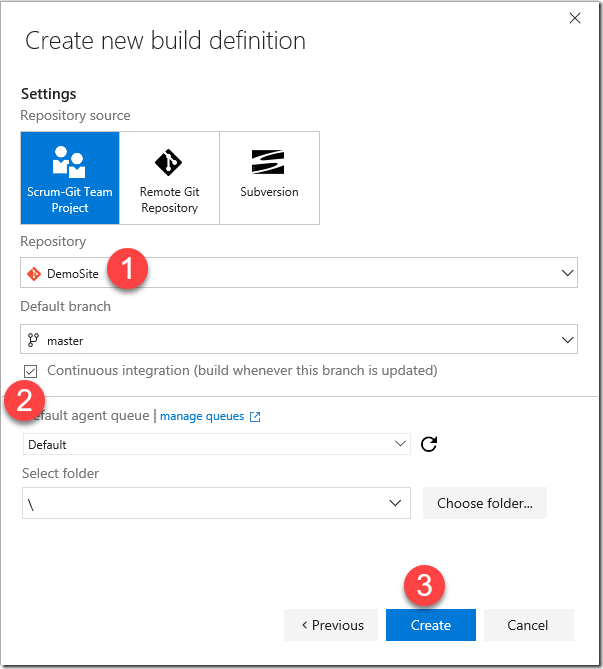Open the DemoSite repository dropdown
This screenshot has height=669, width=603.
coord(299,273)
